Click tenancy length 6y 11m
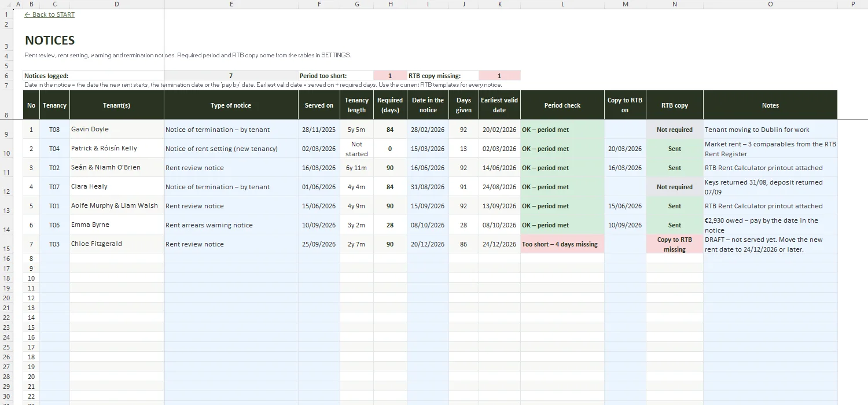The height and width of the screenshot is (405, 868). tap(356, 168)
